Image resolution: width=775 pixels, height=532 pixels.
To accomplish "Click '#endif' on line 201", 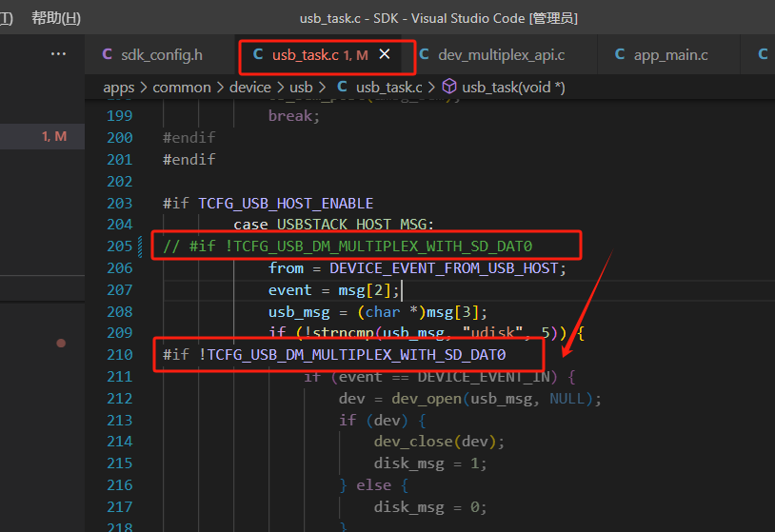I will [x=189, y=159].
